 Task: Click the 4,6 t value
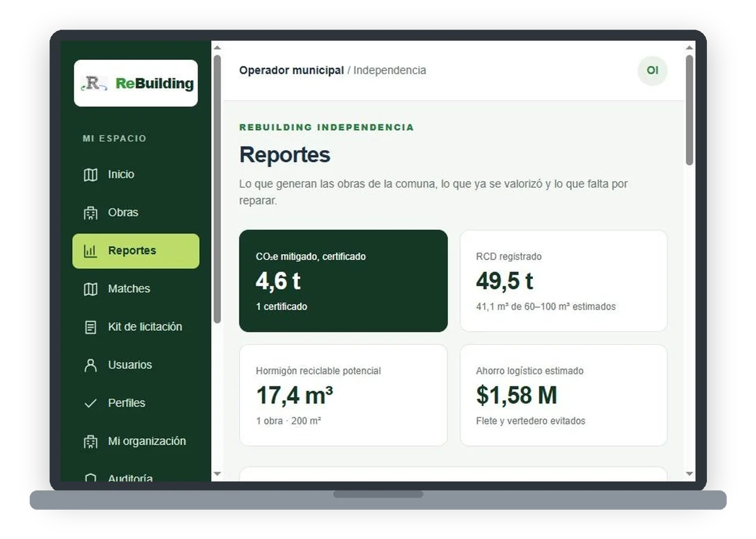pos(278,281)
